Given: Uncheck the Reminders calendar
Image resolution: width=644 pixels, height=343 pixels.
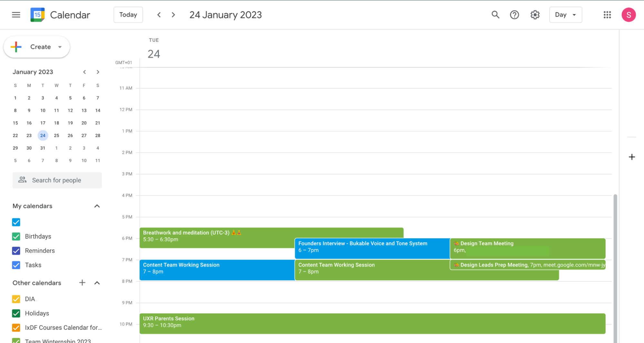Looking at the screenshot, I should pyautogui.click(x=16, y=251).
